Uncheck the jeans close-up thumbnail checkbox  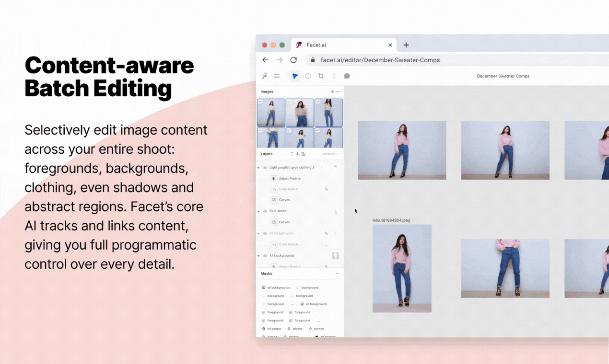pos(260,130)
